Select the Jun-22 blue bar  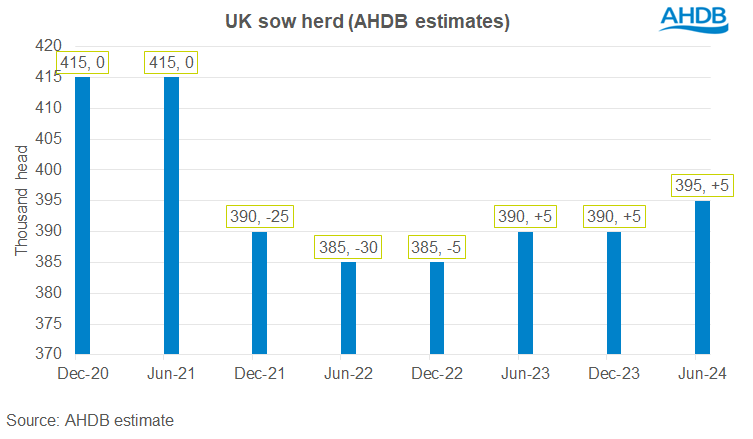pos(348,308)
